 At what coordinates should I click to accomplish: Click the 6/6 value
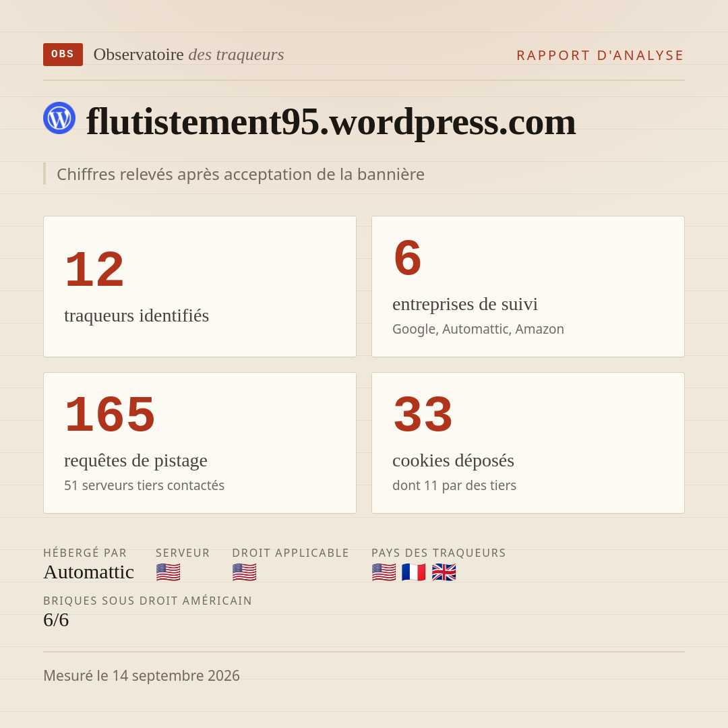(x=56, y=620)
